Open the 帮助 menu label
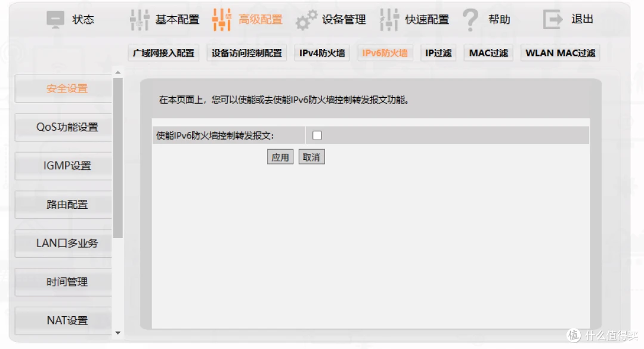644x349 pixels. (499, 19)
